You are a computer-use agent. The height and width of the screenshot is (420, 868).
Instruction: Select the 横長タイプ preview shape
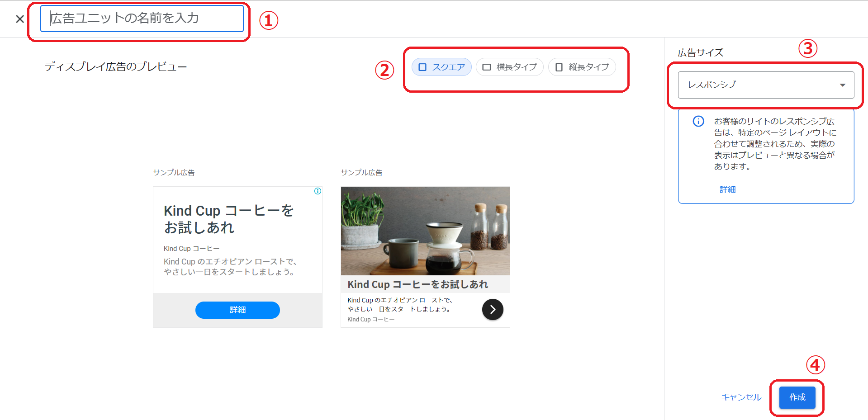coord(510,67)
